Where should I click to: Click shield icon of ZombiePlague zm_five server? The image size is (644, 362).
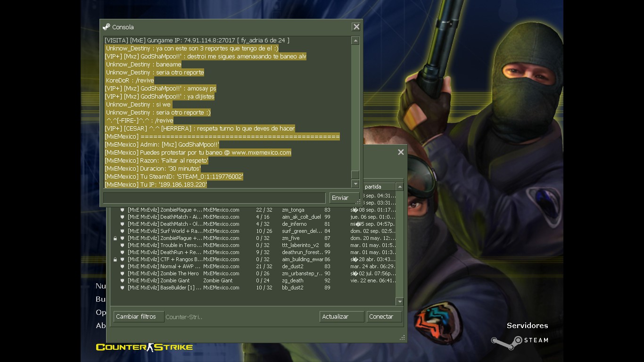[122, 238]
